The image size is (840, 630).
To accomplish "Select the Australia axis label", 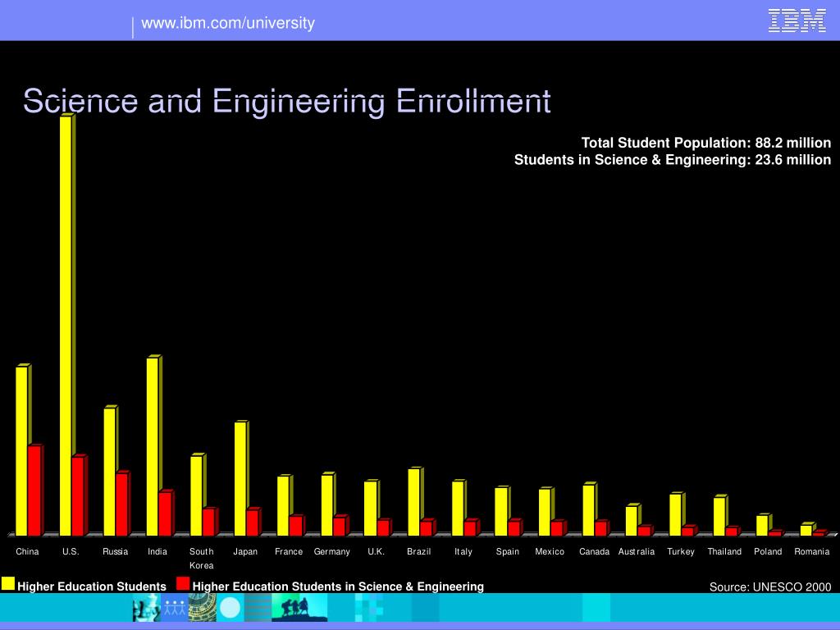I will click(x=637, y=551).
